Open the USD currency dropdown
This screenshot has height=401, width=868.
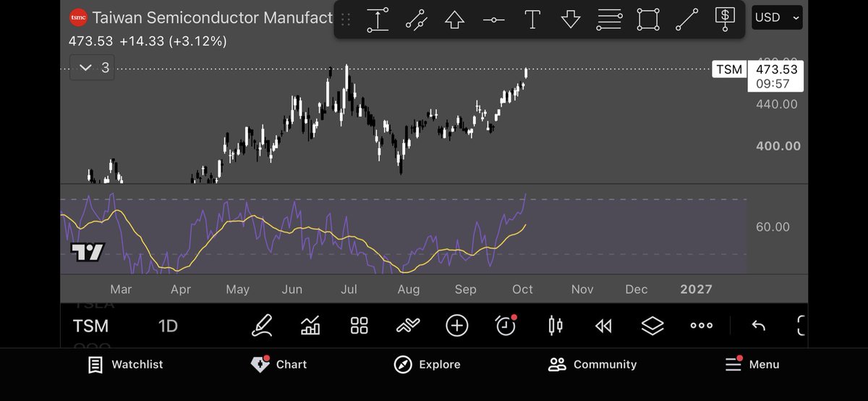click(778, 17)
